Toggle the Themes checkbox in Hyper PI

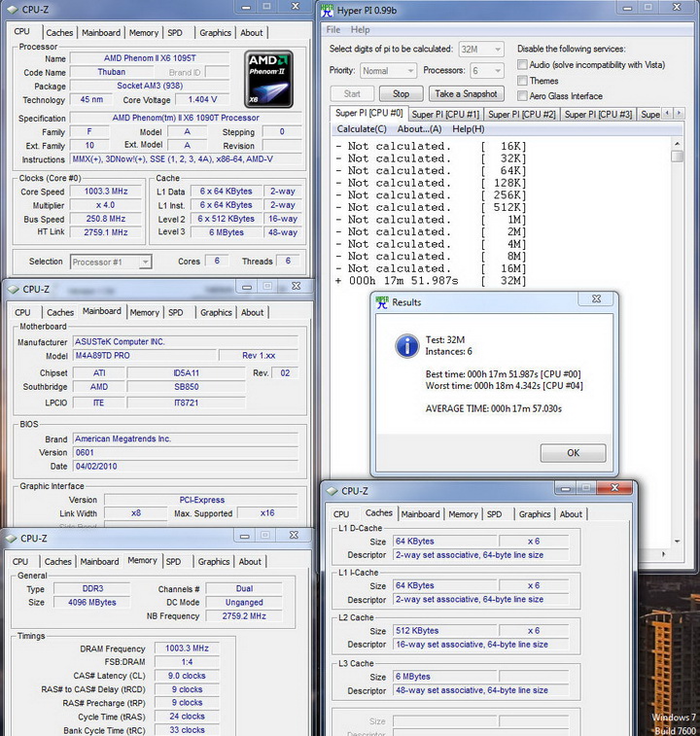[522, 81]
